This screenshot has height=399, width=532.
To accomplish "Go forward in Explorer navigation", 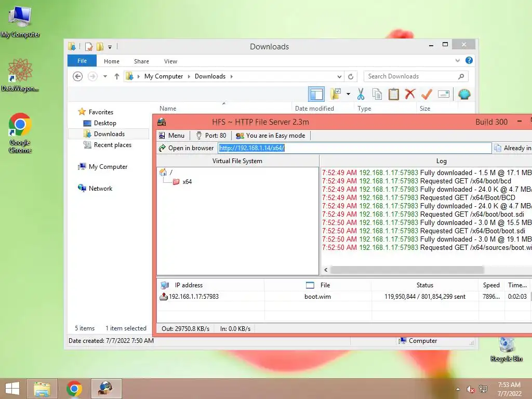I will point(92,76).
